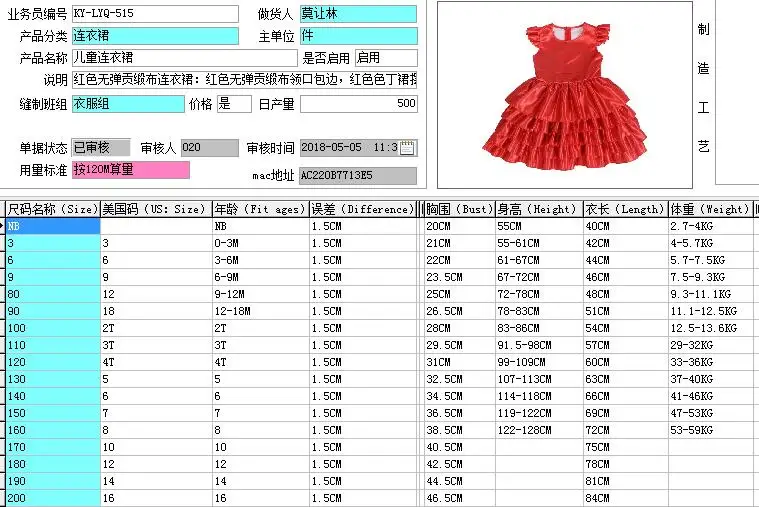Click the length cell 84CM
The height and width of the screenshot is (507, 759).
626,498
